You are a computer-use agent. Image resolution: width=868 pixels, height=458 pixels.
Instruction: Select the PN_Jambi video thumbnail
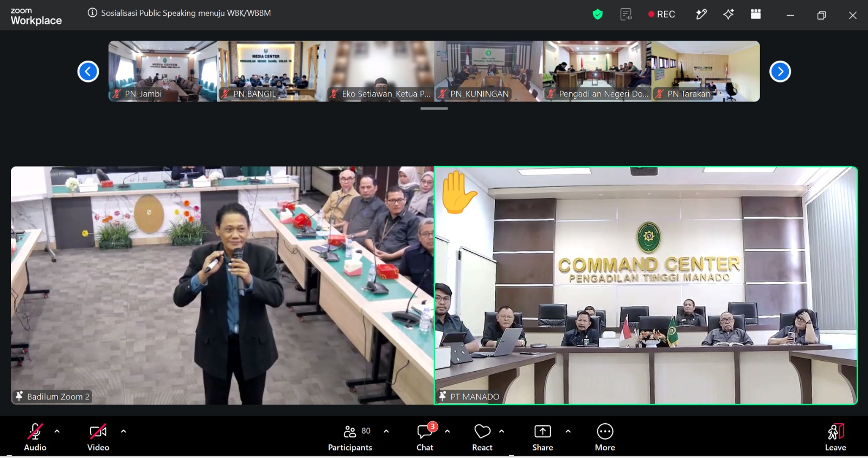click(x=163, y=71)
